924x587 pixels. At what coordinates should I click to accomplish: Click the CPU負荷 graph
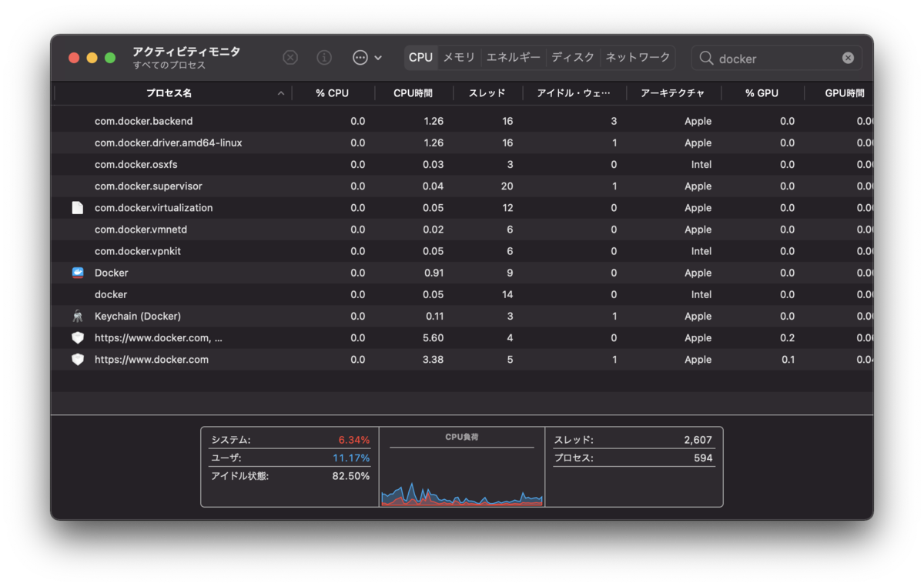point(462,467)
